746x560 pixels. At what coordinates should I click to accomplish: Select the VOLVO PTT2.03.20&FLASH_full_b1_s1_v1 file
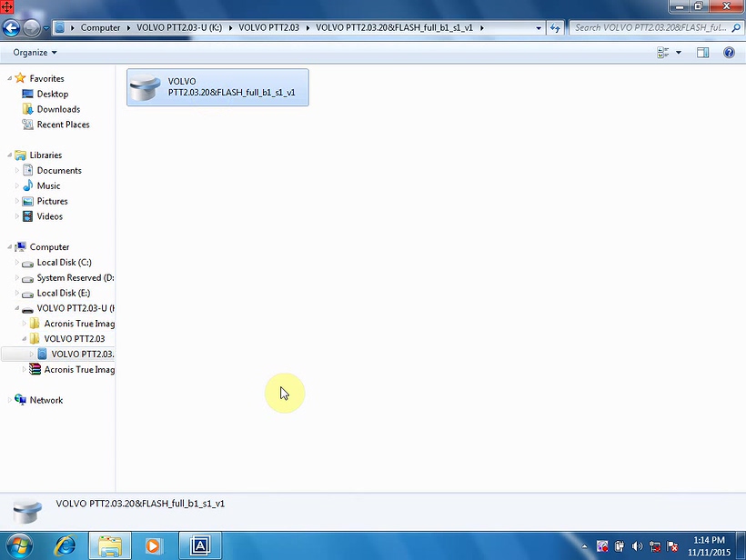[x=217, y=87]
